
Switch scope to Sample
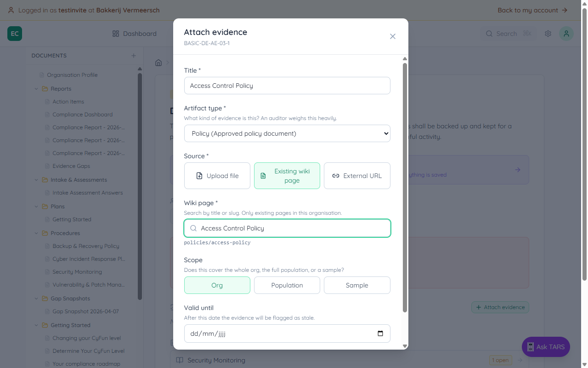point(357,285)
